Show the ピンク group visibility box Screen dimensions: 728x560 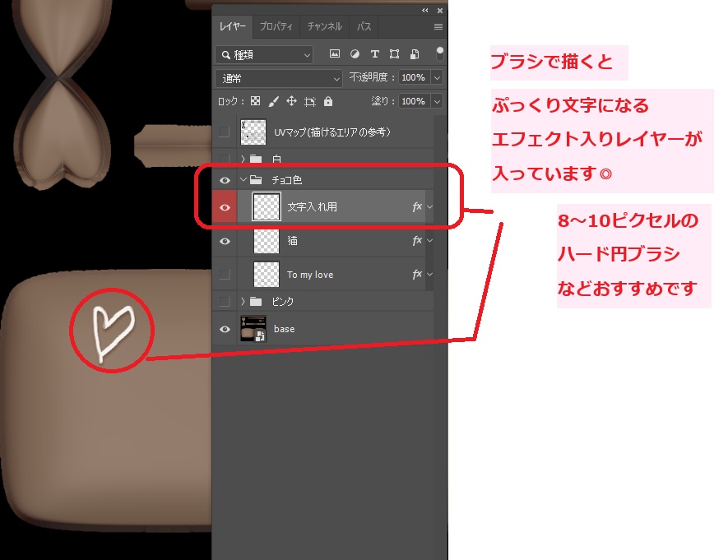tap(225, 302)
